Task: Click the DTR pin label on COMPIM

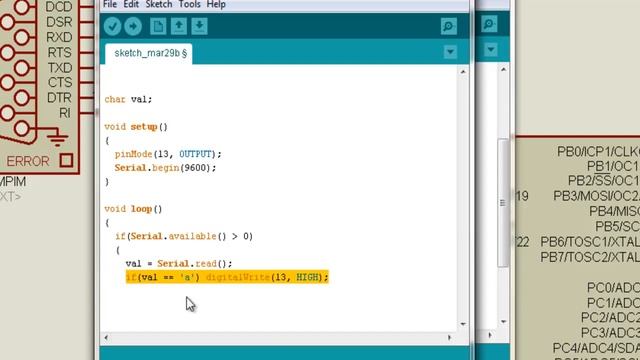Action: click(59, 98)
